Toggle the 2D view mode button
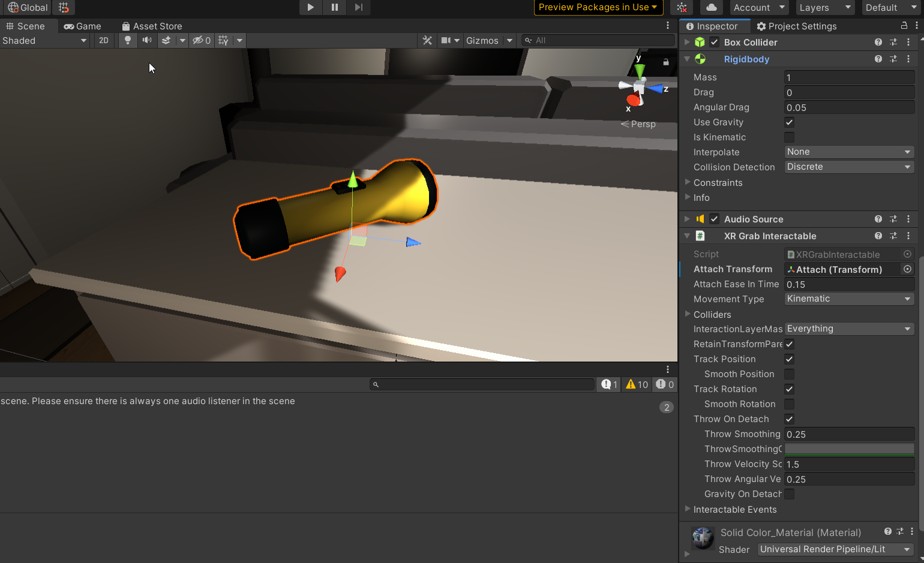924x563 pixels. click(x=104, y=40)
